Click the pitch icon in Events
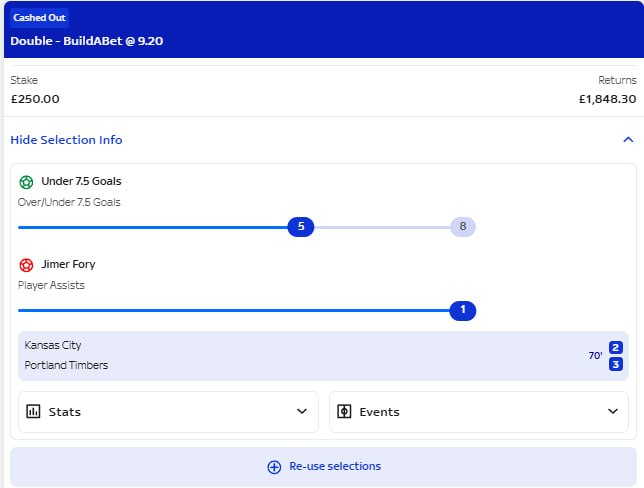 tap(344, 411)
